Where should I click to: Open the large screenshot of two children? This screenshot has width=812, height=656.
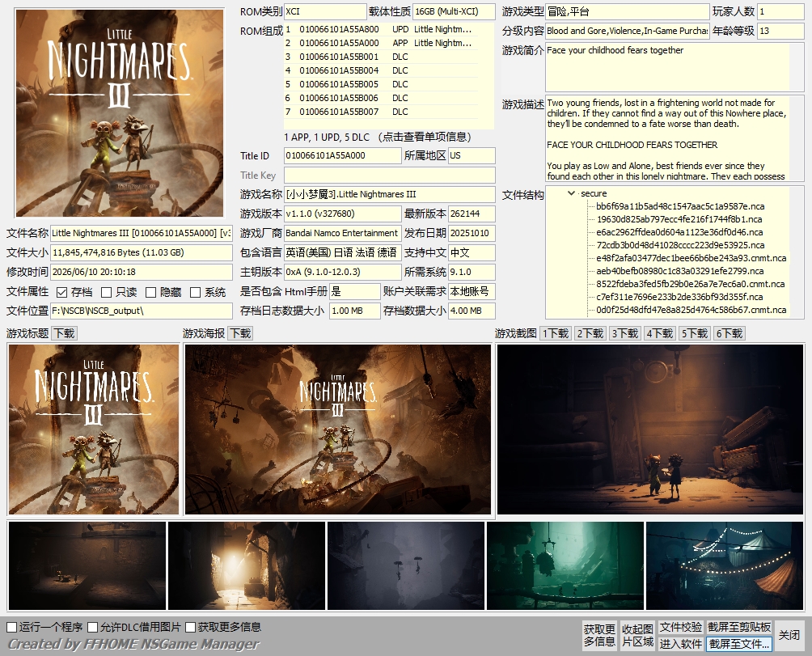pyautogui.click(x=650, y=430)
